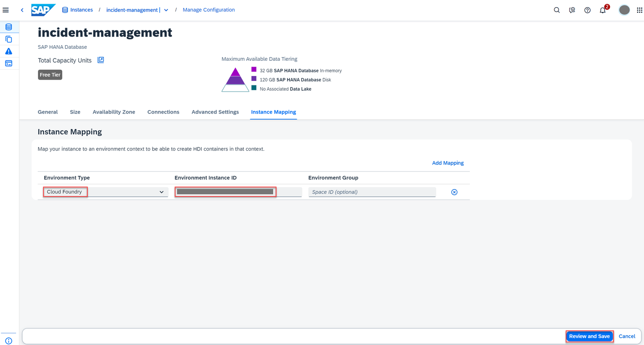Click the Environment Type column header
This screenshot has width=644, height=345.
click(x=67, y=177)
